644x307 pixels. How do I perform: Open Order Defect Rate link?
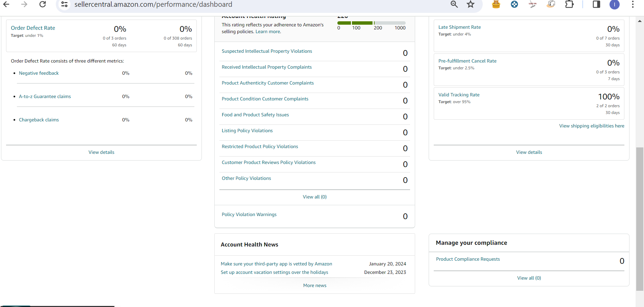click(33, 28)
